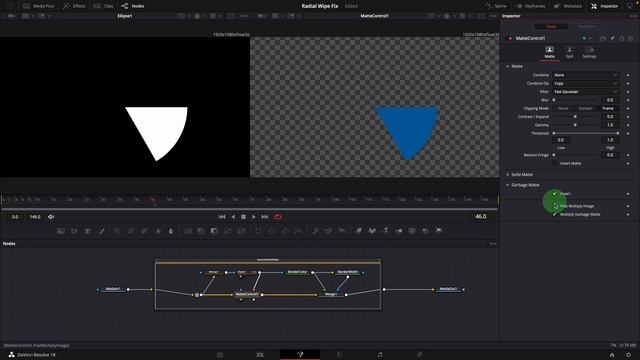
Task: Switch to Matte tab in Inspector
Action: coord(549,52)
